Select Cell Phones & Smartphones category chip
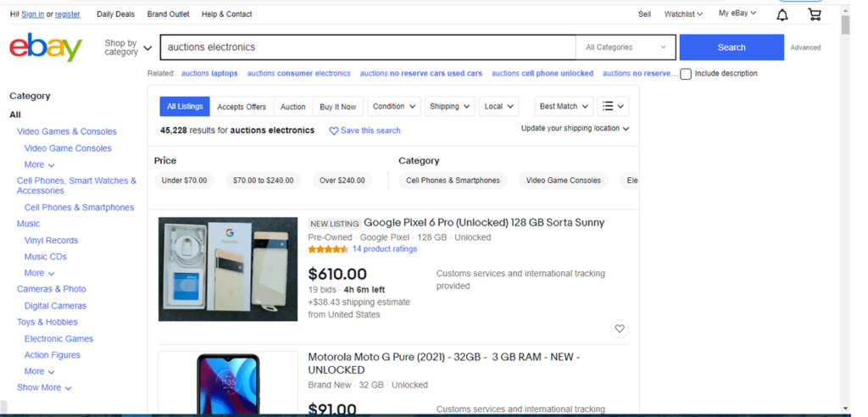The height and width of the screenshot is (417, 868). click(x=453, y=181)
